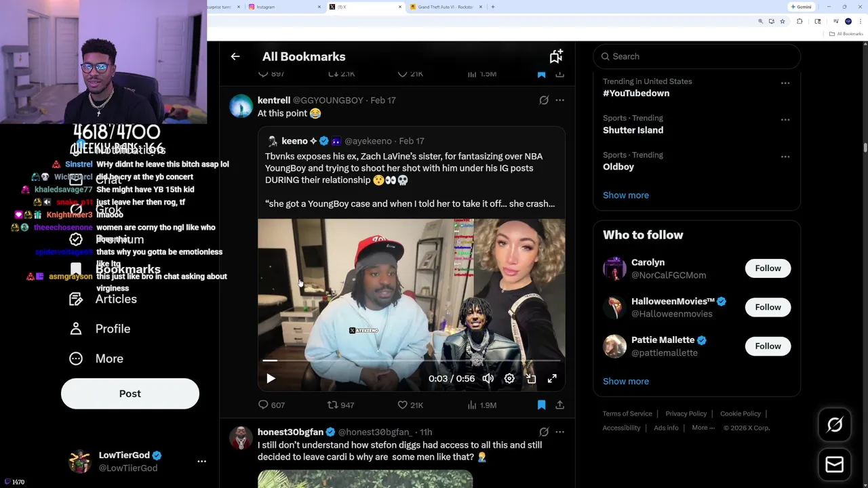Image resolution: width=868 pixels, height=488 pixels.
Task: Follow Pattie Mallette
Action: pos(768,346)
